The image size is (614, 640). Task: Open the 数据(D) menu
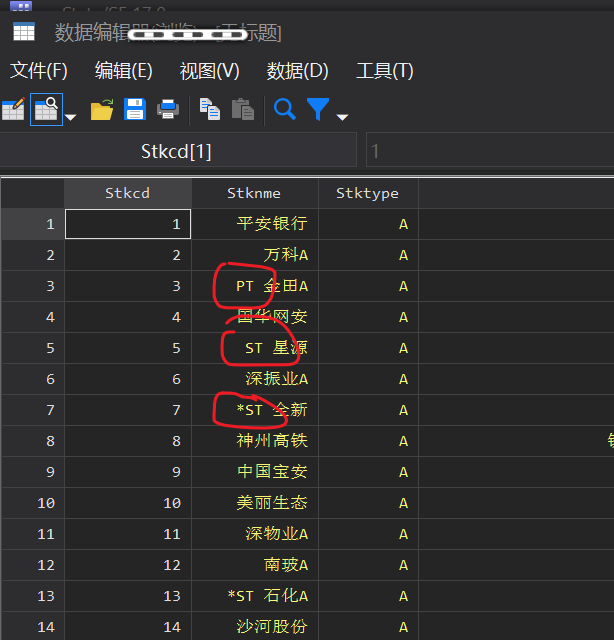pos(298,71)
